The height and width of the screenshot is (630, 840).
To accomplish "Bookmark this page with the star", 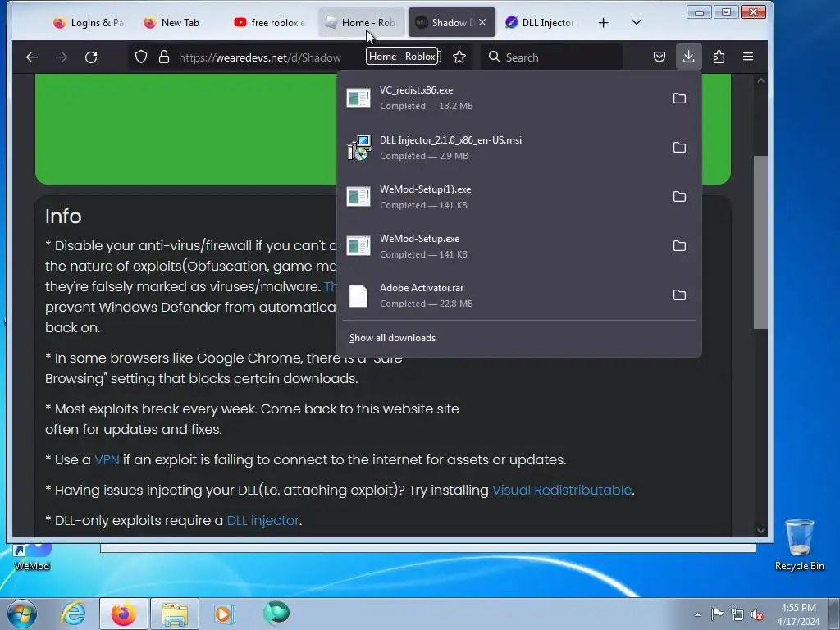I will tap(459, 57).
